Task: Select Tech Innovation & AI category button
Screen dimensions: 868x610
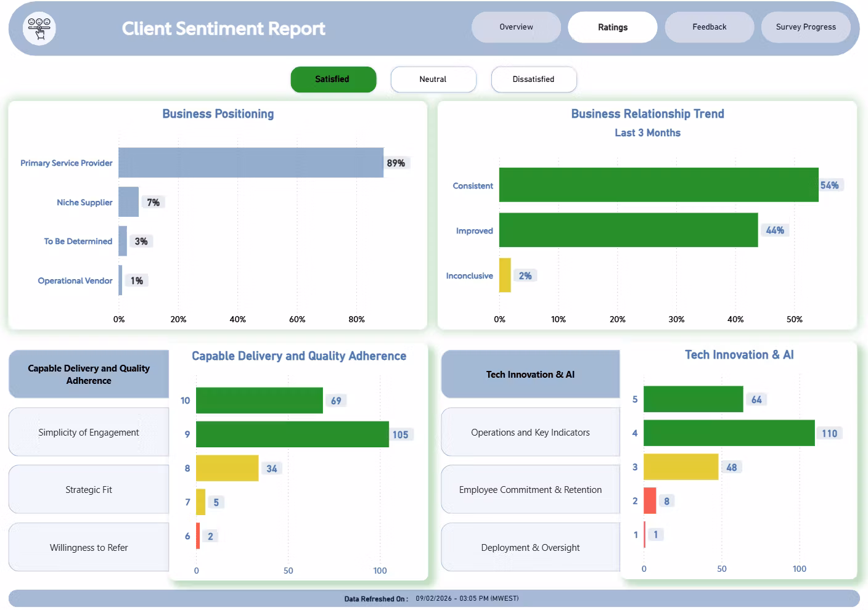Action: pos(530,375)
